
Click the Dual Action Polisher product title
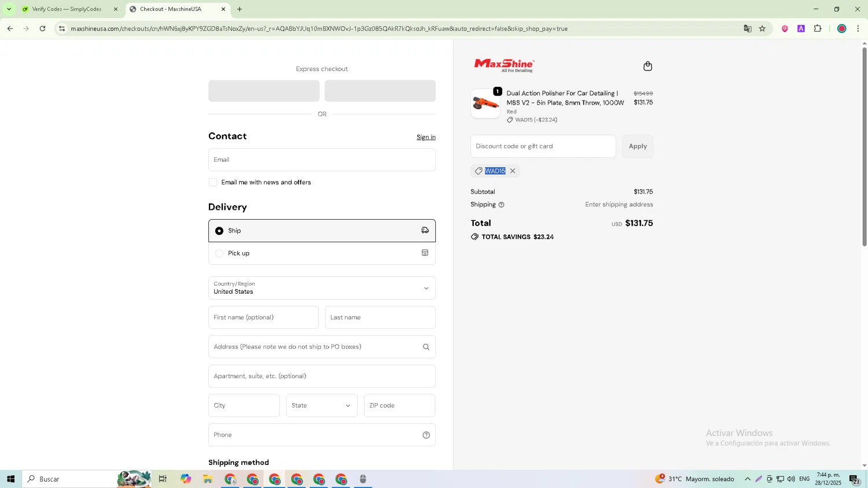coord(565,98)
